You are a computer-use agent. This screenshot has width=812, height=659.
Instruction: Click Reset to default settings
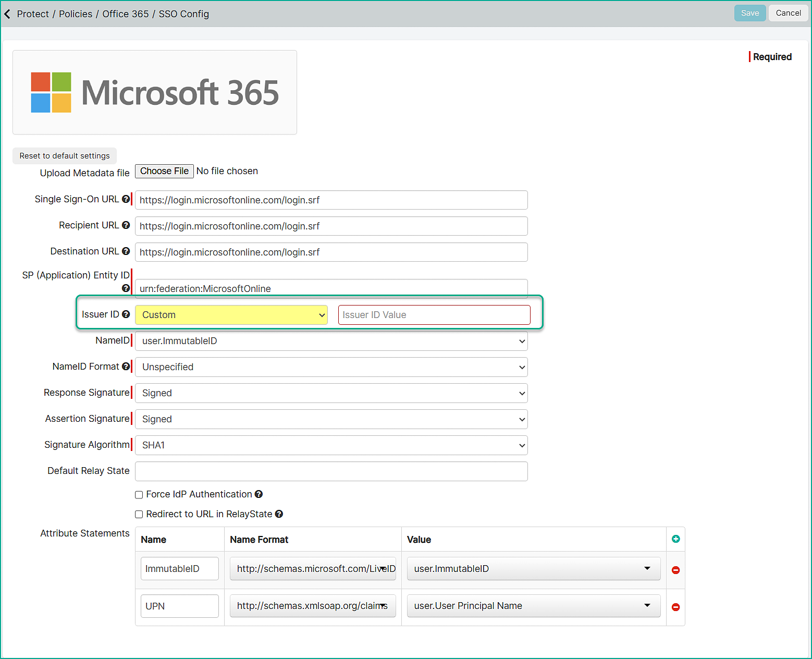65,156
